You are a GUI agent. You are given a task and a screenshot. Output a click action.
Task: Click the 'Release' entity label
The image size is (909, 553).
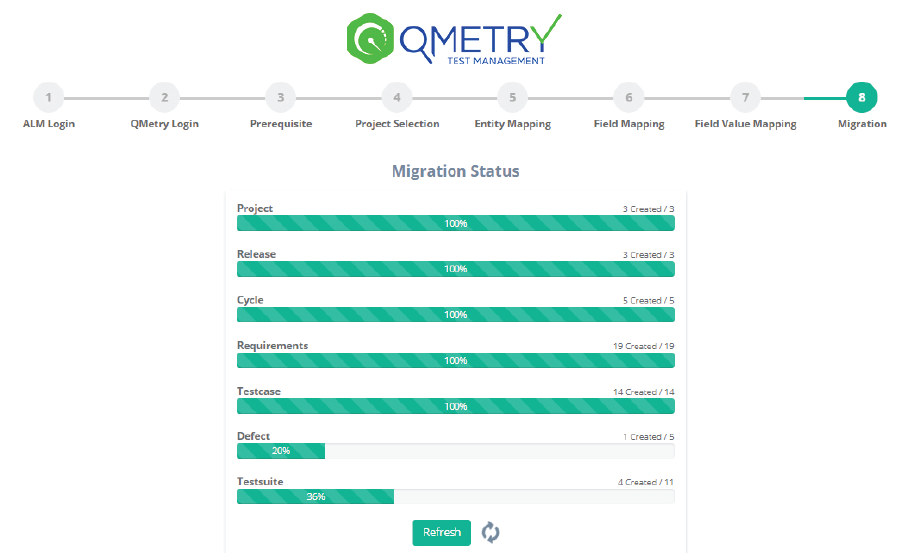[x=256, y=254]
